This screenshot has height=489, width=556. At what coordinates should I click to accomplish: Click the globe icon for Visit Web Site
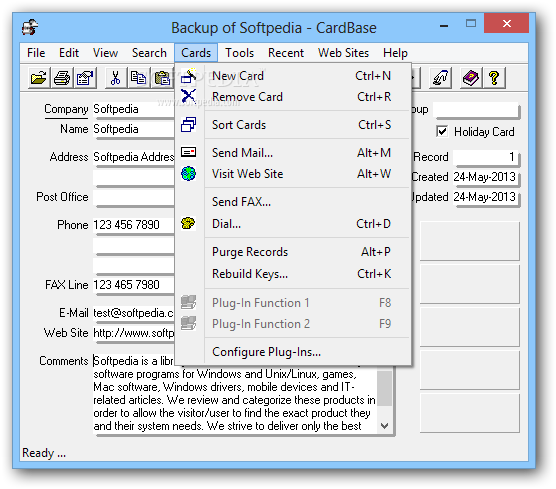coord(188,174)
